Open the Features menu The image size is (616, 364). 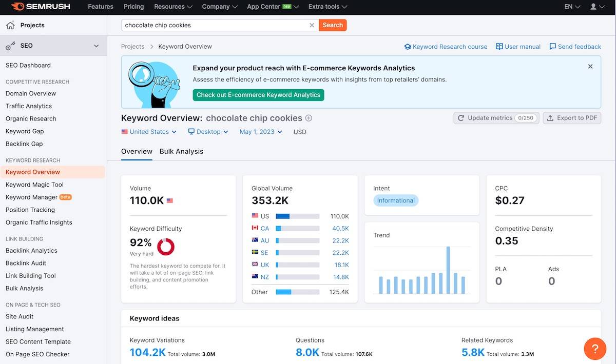point(101,7)
